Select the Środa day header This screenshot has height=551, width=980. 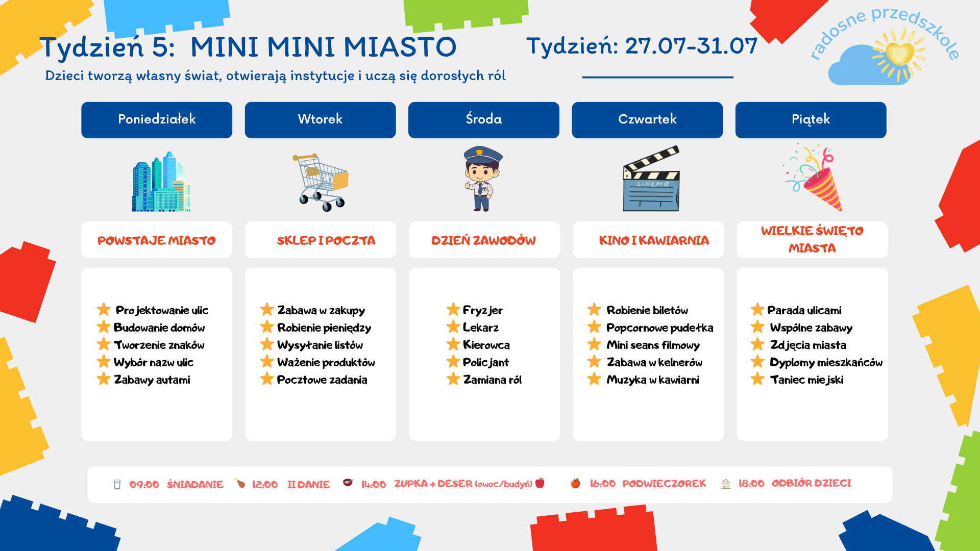(x=483, y=120)
